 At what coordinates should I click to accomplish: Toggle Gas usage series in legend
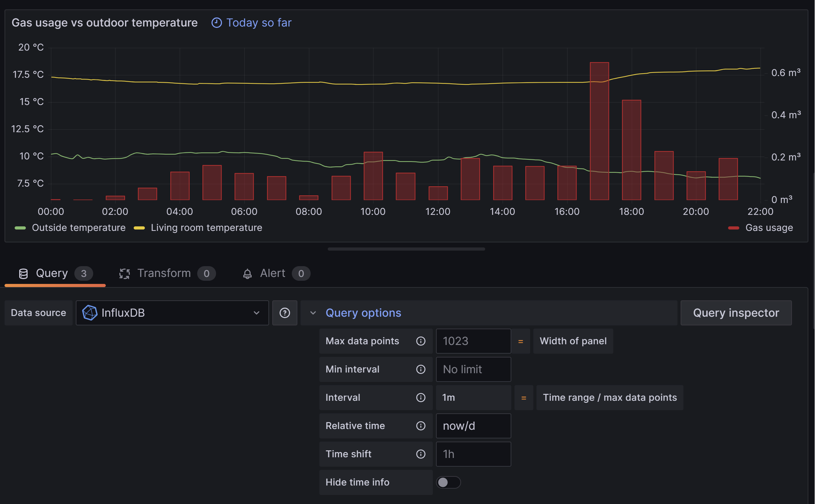coord(769,228)
